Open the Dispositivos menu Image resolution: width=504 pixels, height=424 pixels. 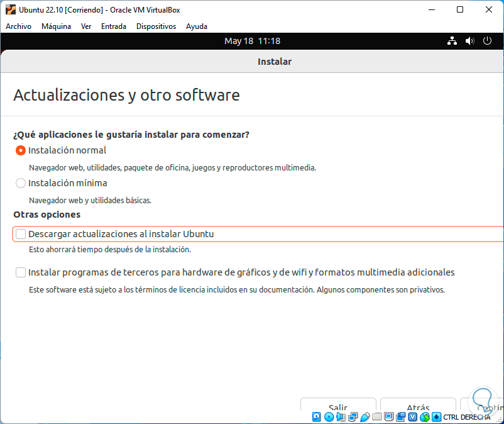point(156,26)
